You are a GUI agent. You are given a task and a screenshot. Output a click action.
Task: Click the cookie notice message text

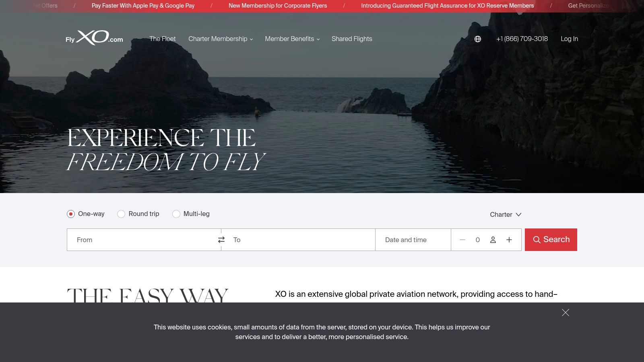[x=322, y=332]
